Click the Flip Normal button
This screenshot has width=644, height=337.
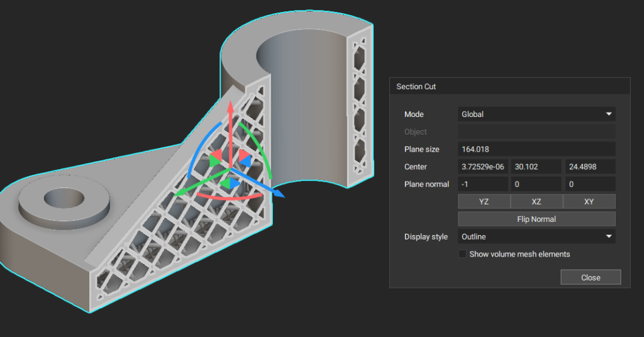pyautogui.click(x=536, y=219)
